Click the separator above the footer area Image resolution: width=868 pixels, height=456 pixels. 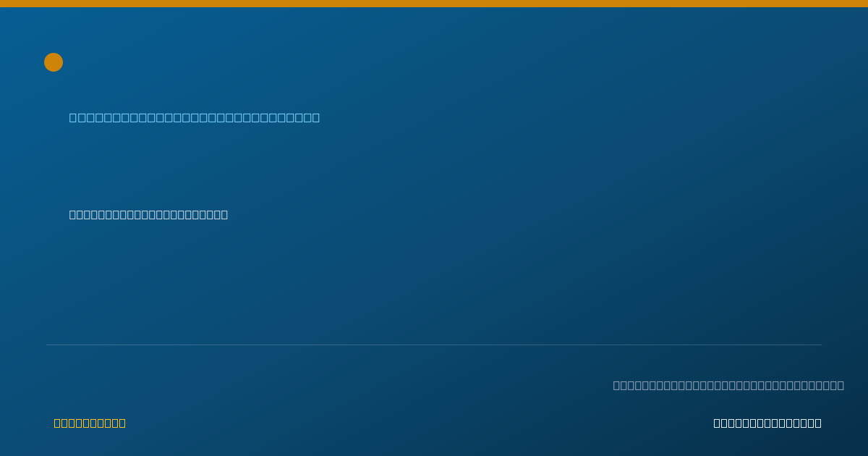point(434,345)
